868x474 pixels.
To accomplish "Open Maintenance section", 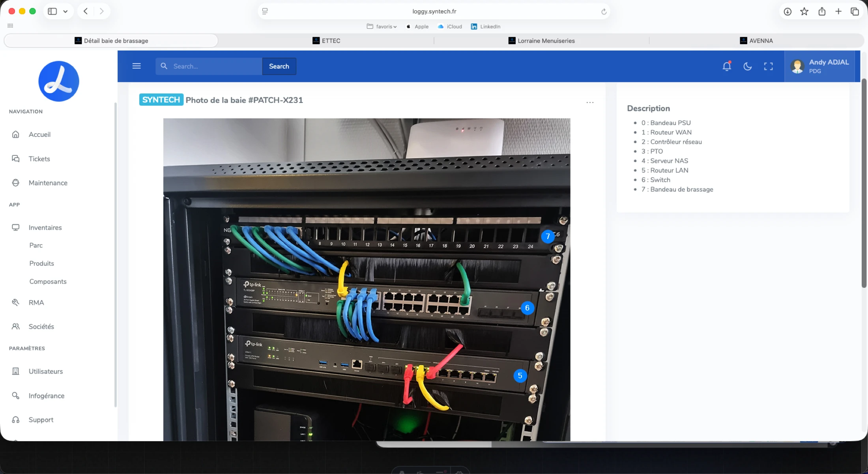I will point(48,183).
